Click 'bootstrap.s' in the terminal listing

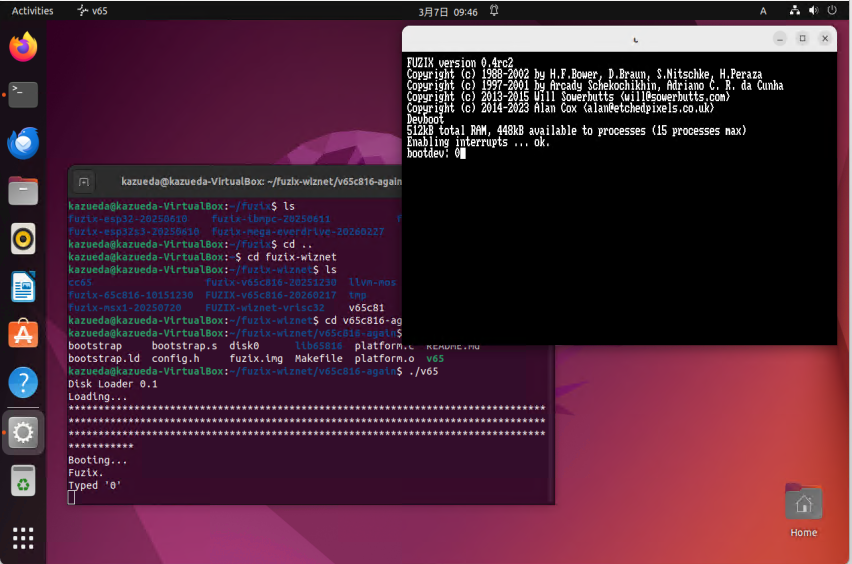pos(184,346)
